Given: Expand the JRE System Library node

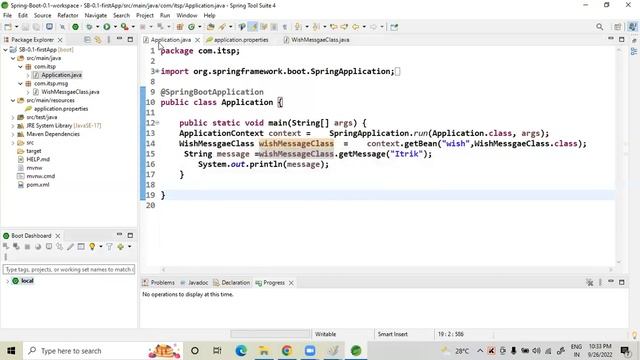Looking at the screenshot, I should coord(13,126).
